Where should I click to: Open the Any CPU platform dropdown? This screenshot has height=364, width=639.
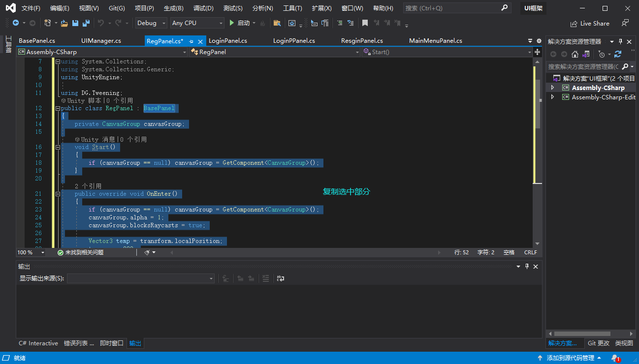197,23
